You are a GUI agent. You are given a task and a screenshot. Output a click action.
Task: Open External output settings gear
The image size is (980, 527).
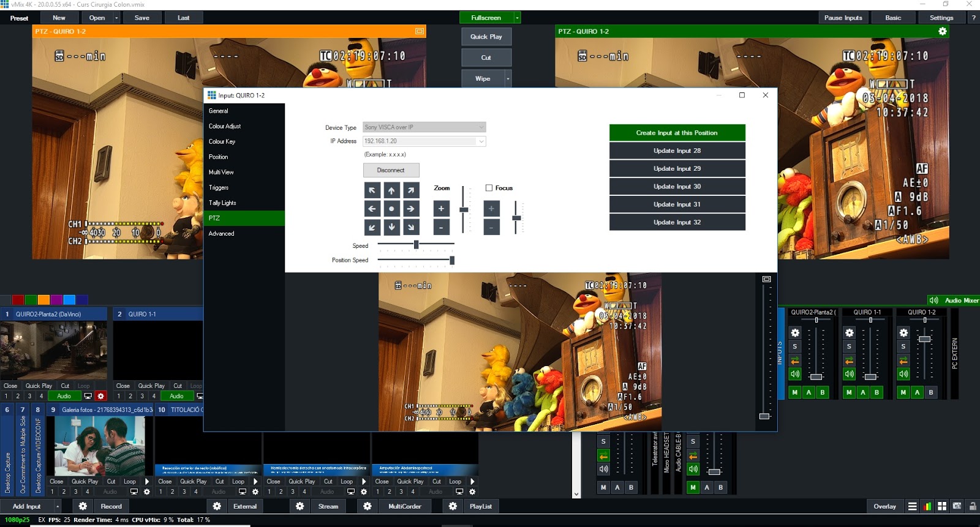[217, 506]
